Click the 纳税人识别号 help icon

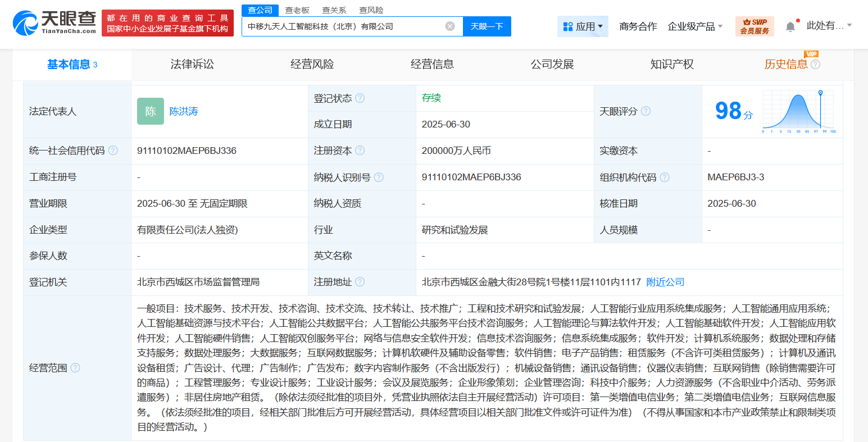point(380,177)
